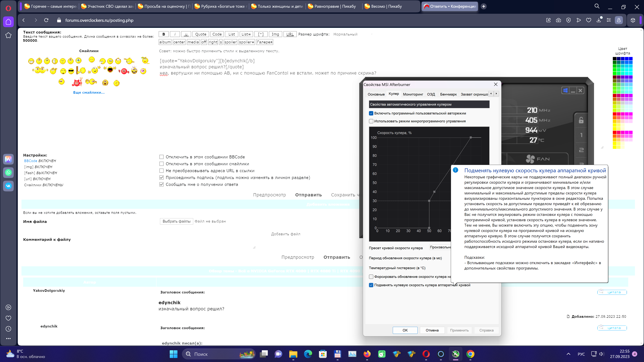Switch to the Основные tab
This screenshot has width=644, height=362.
376,94
